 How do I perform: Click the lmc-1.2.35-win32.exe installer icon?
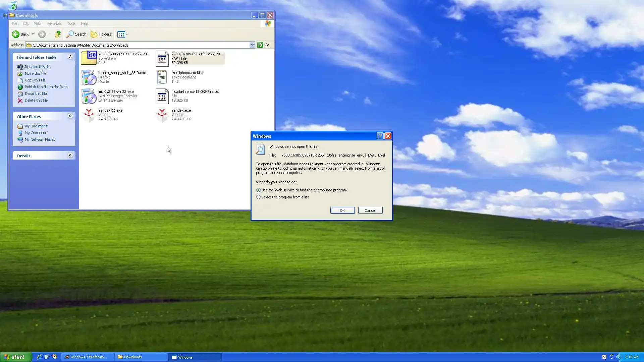point(89,96)
